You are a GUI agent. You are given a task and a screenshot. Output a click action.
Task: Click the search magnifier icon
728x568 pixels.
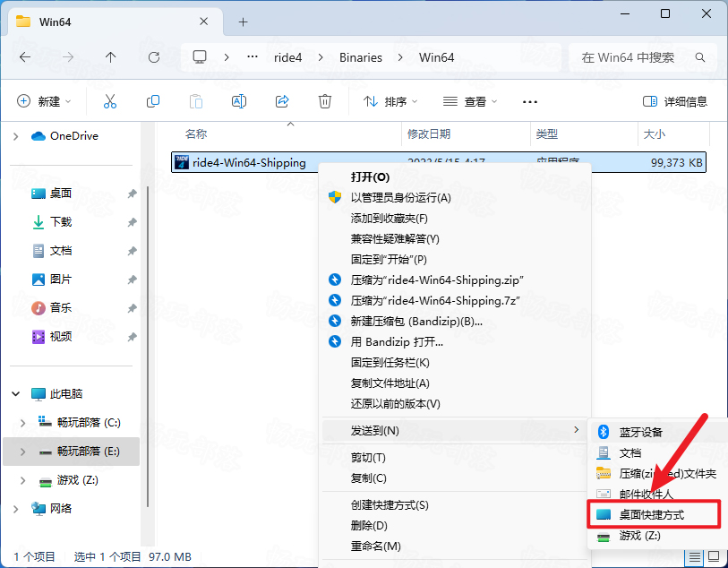point(699,57)
